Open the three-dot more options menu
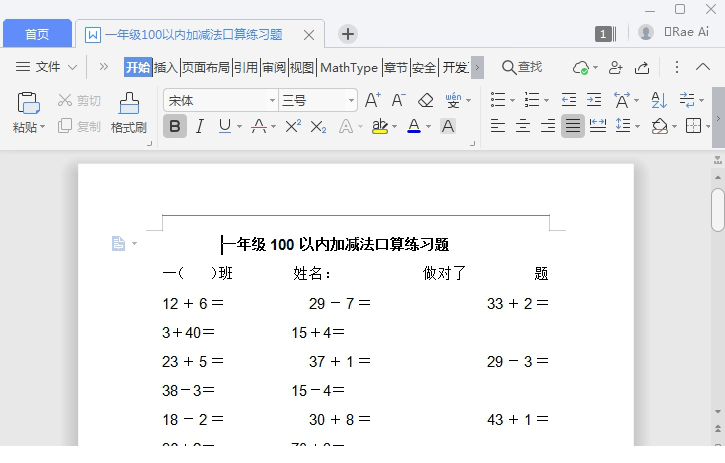Image resolution: width=725 pixels, height=463 pixels. (x=676, y=68)
